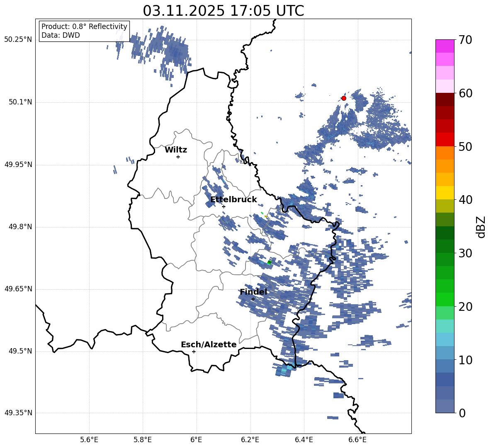Click the dBZ colorbar axis label
This screenshot has width=491, height=448.
(480, 227)
